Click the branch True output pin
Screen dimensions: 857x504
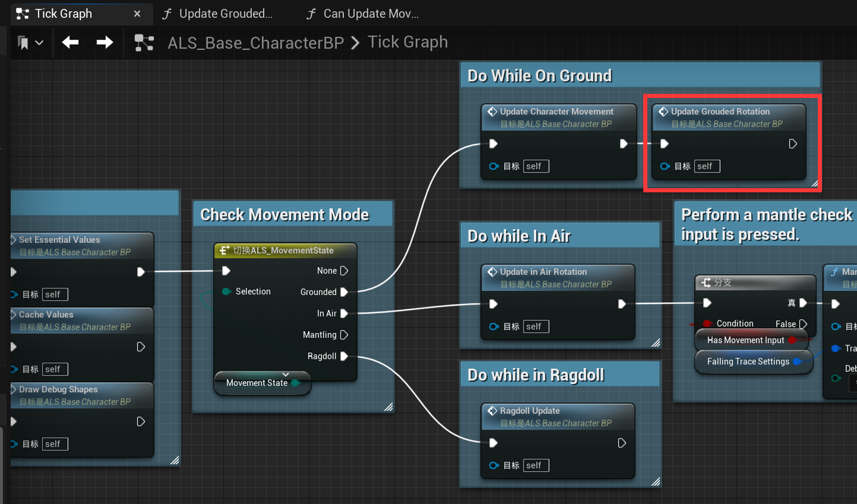click(x=803, y=303)
